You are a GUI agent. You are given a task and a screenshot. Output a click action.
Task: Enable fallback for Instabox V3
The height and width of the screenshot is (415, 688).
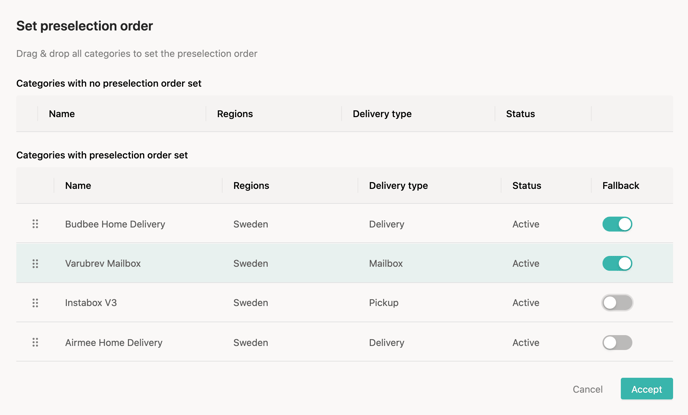tap(617, 303)
